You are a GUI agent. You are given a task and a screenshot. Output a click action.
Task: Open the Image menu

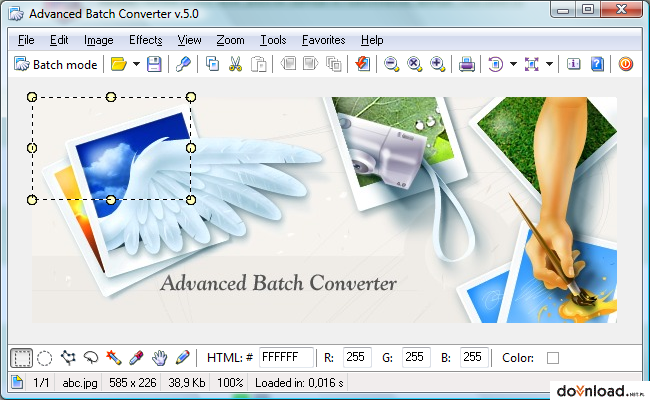(99, 40)
